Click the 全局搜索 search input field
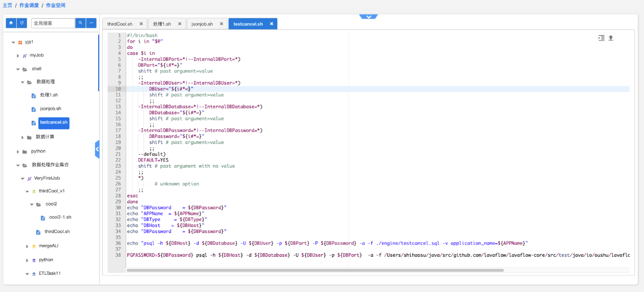644x292 pixels. point(53,23)
